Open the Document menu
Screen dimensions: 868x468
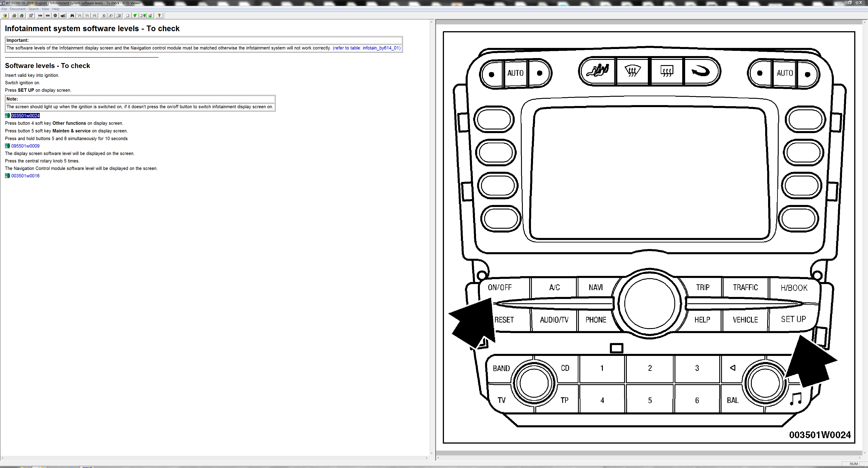18,9
